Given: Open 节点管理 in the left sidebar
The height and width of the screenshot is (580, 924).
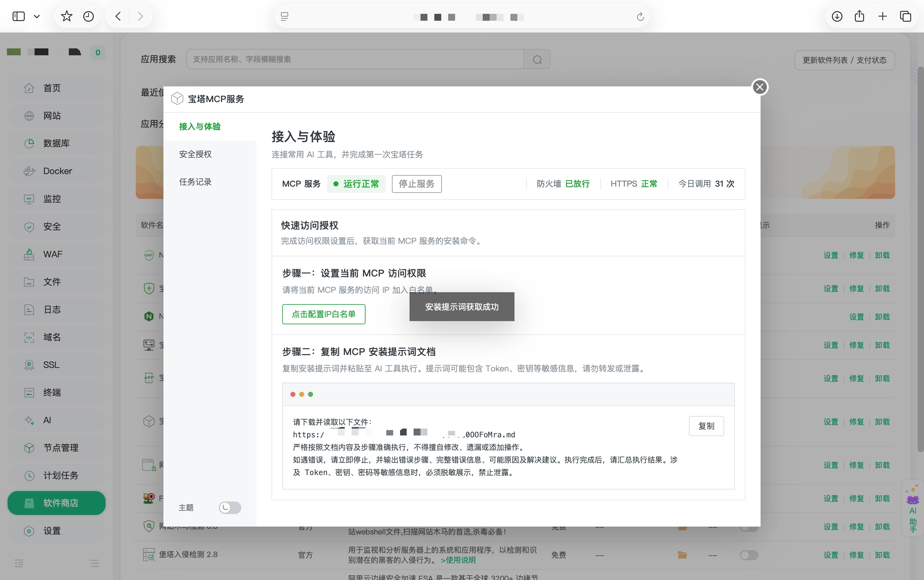Looking at the screenshot, I should point(56,448).
